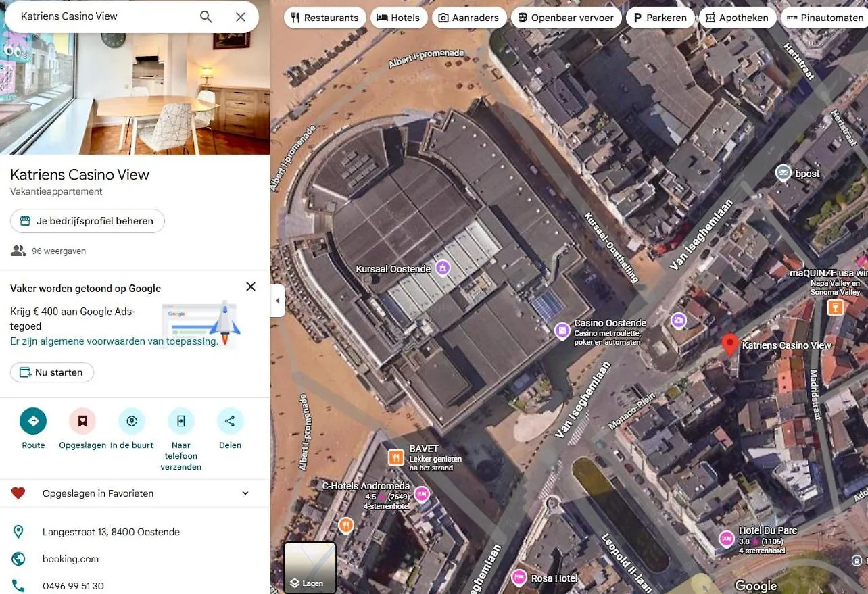Viewport: 868px width, 594px height.
Task: Click the Katriens Casino View title
Action: click(80, 174)
